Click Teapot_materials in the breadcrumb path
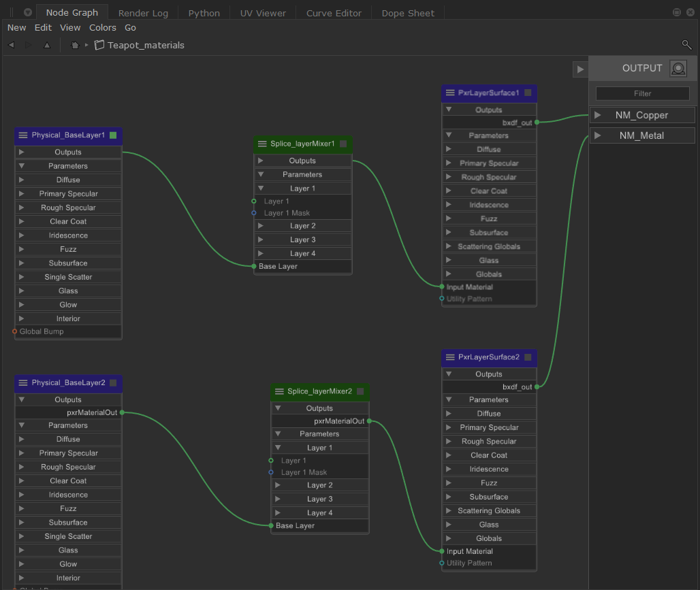 coord(146,45)
